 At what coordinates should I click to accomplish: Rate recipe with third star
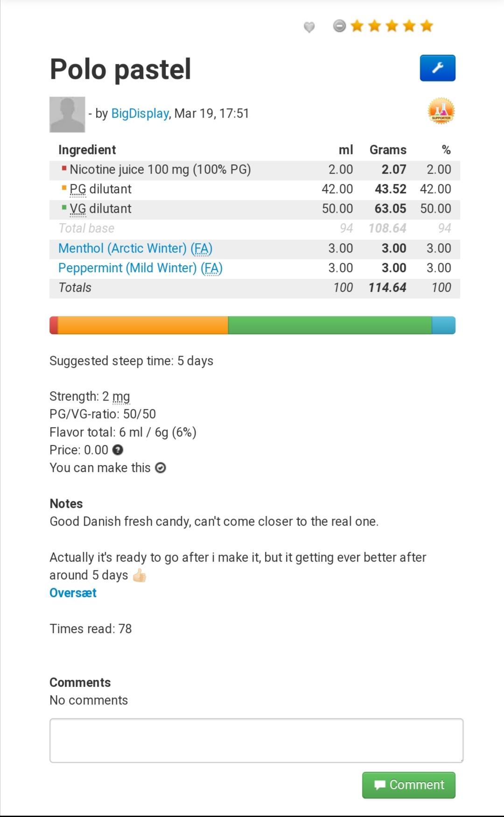[392, 26]
